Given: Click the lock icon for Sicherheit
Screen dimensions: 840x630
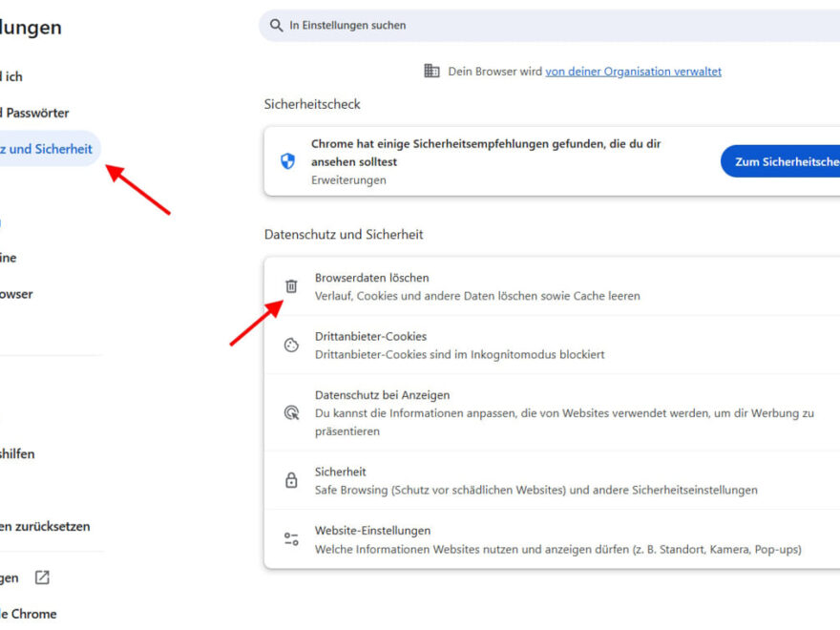Looking at the screenshot, I should pos(291,480).
